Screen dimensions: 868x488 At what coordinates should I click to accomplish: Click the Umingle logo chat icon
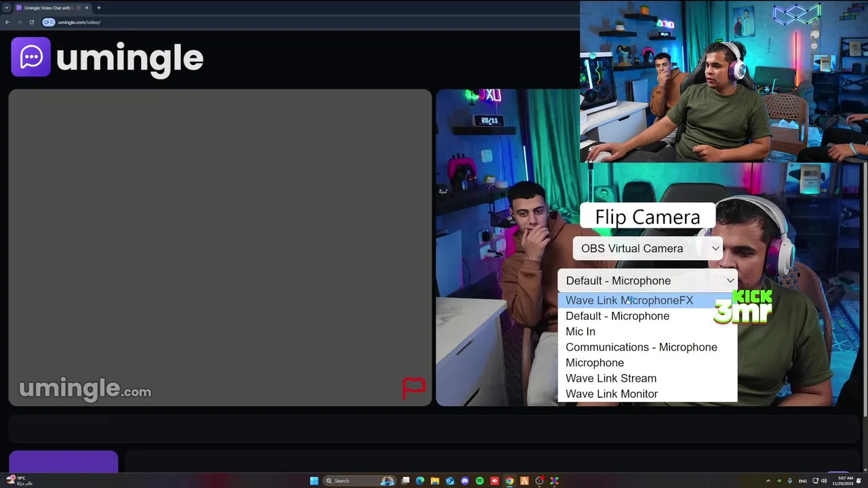click(31, 57)
